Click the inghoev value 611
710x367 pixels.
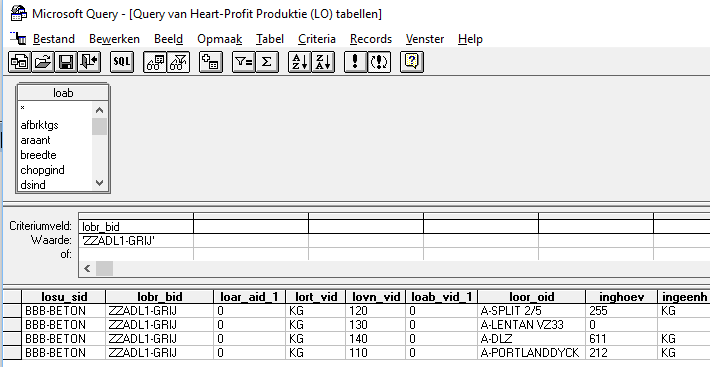621,339
